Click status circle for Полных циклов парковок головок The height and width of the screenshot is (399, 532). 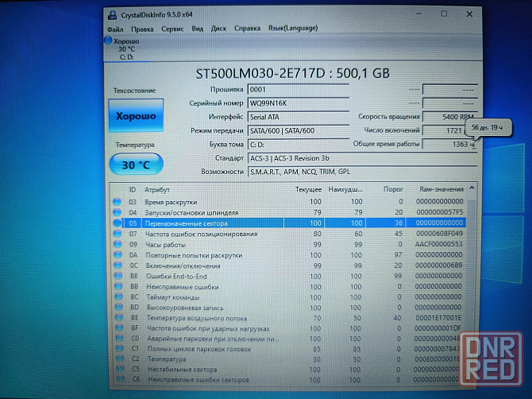click(x=119, y=348)
